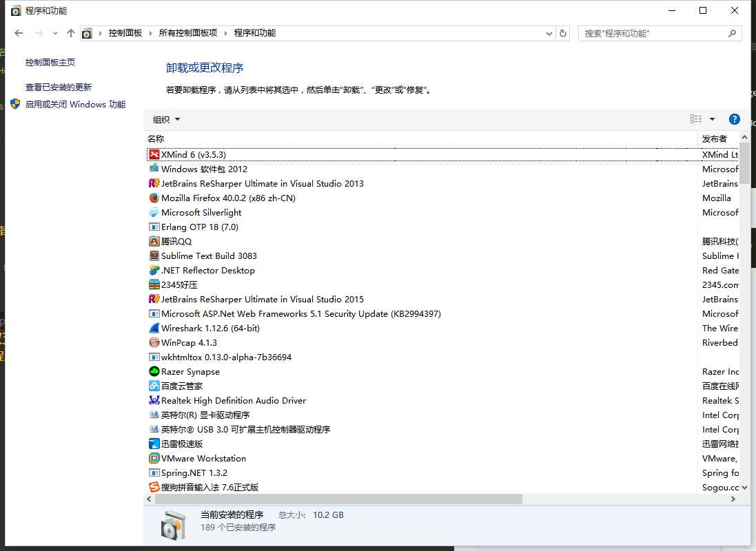Click the 控制面板 breadcrumb
Screen dimensions: 756x551
click(125, 33)
